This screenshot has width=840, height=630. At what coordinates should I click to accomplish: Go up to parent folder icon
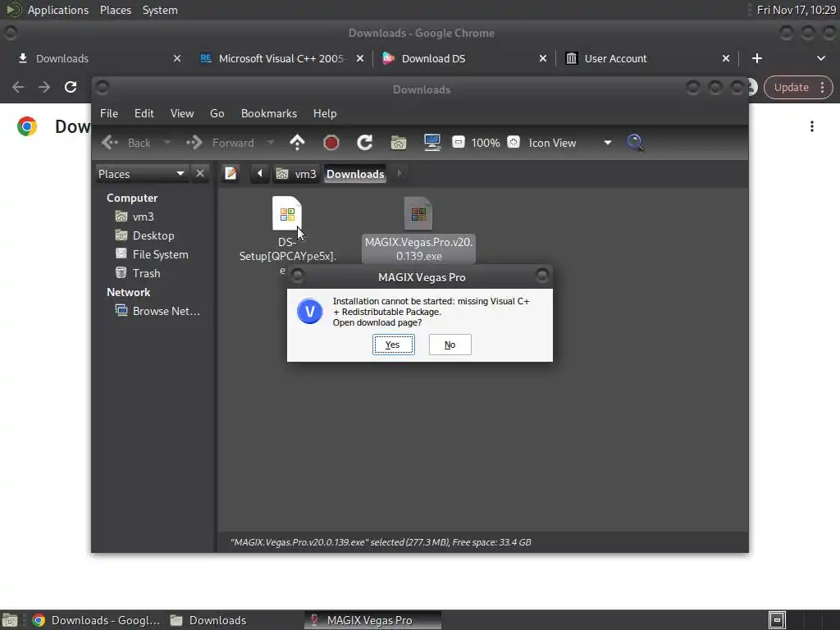(x=297, y=143)
